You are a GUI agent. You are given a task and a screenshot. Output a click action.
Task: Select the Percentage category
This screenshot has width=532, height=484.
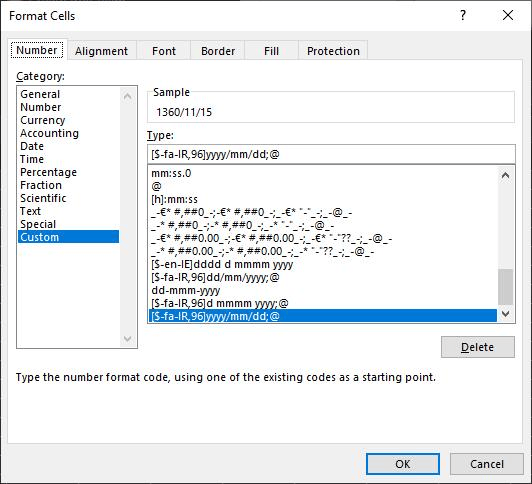tap(69, 172)
